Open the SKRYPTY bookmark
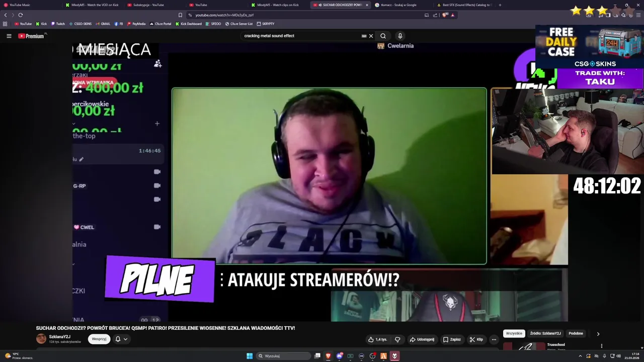Viewport: 644px width, 362px height. coord(266,24)
